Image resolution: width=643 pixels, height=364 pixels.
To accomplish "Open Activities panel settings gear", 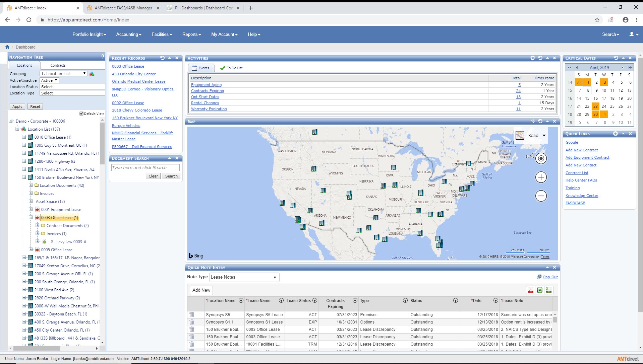I will 533,58.
